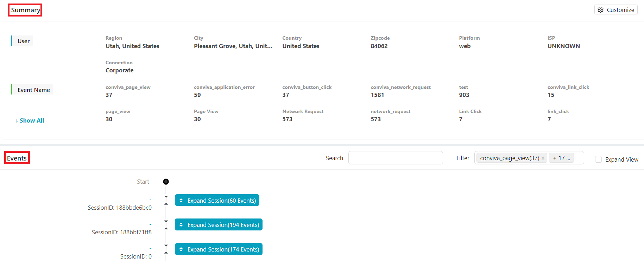Click the Events heading

pyautogui.click(x=17, y=158)
